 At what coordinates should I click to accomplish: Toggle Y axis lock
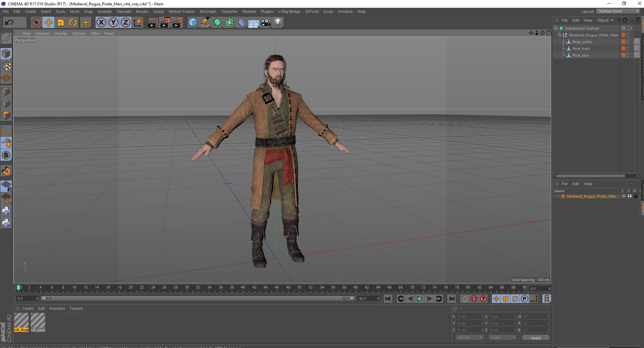coord(113,23)
